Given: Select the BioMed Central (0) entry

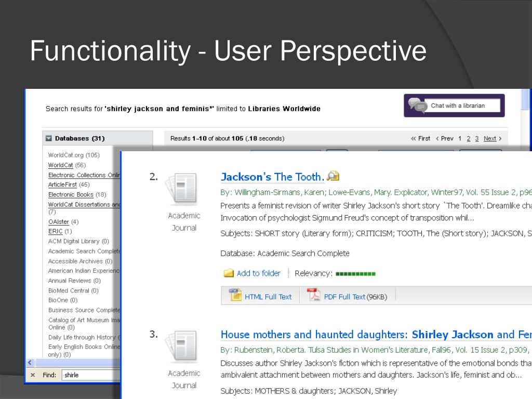Looking at the screenshot, I should pyautogui.click(x=73, y=291).
